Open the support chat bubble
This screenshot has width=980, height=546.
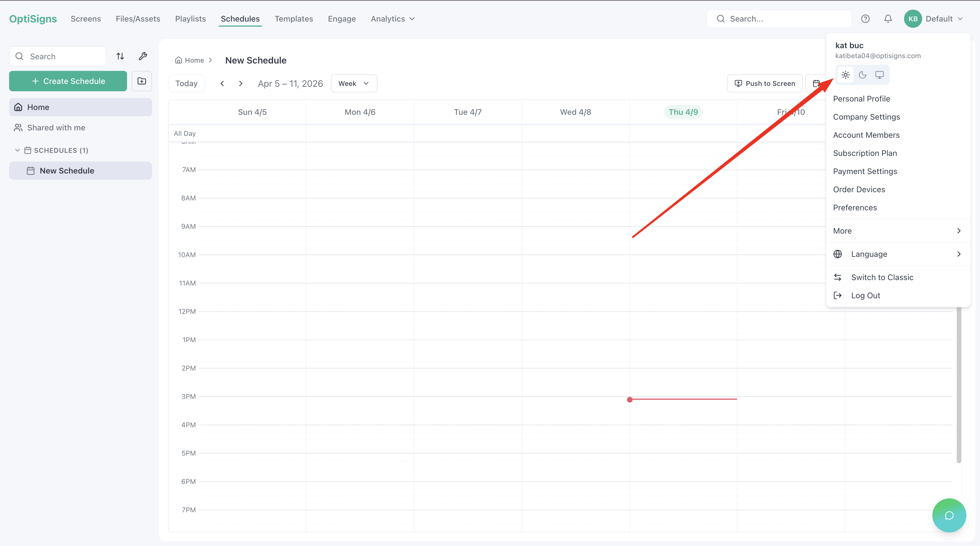click(949, 515)
